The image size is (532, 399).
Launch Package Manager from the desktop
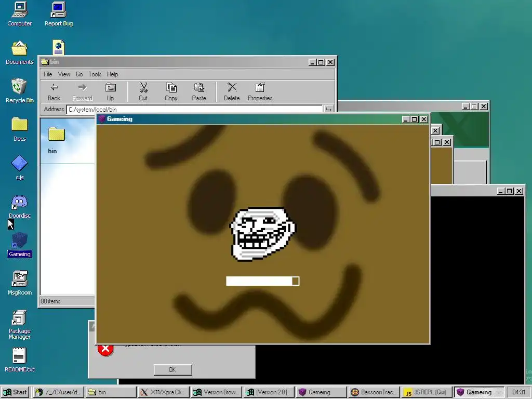[19, 324]
